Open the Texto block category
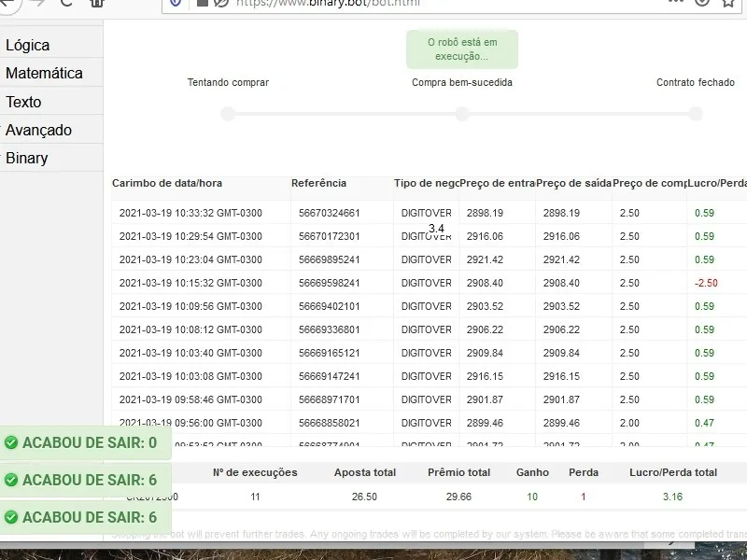This screenshot has height=560, width=747. [x=23, y=102]
